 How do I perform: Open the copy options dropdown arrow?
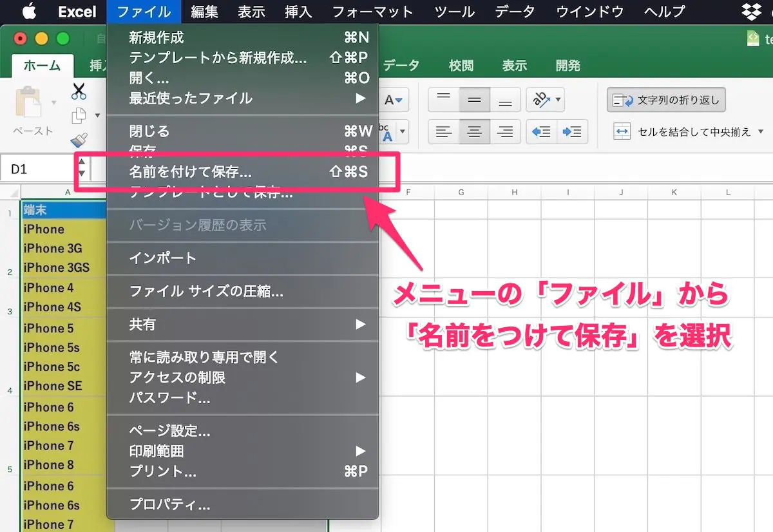(x=97, y=115)
